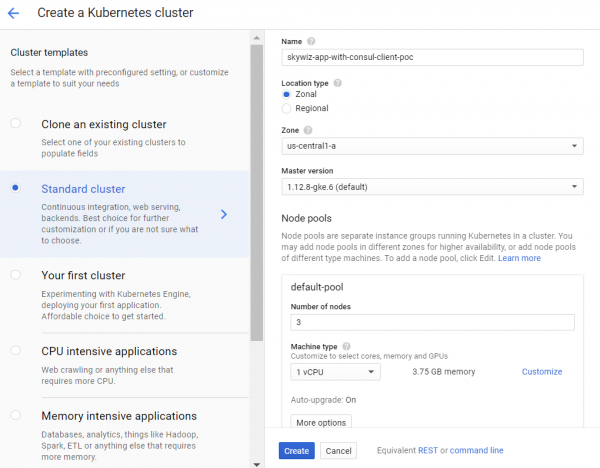Expand the Master version dropdown
Screen dimensions: 600x468
pyautogui.click(x=432, y=187)
